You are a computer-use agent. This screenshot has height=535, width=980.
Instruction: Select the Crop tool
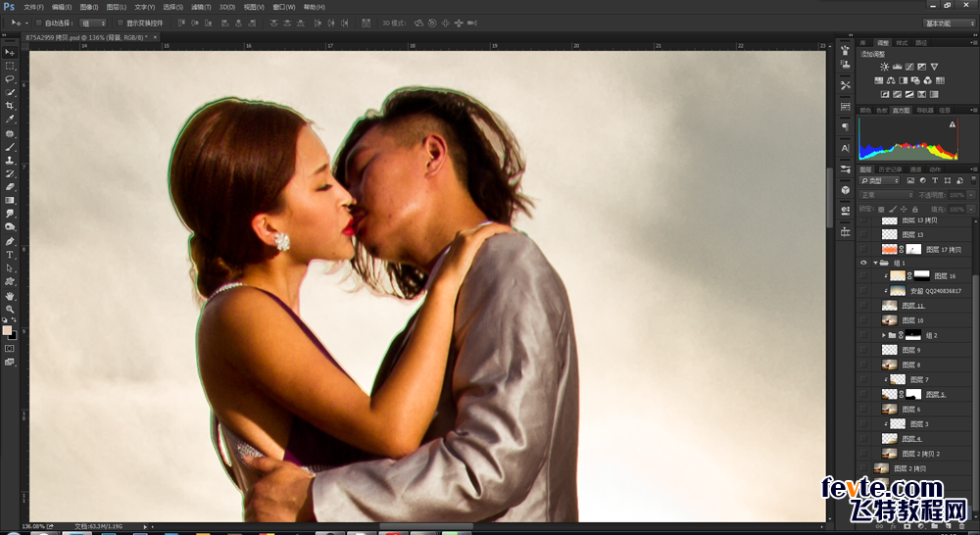click(x=10, y=106)
